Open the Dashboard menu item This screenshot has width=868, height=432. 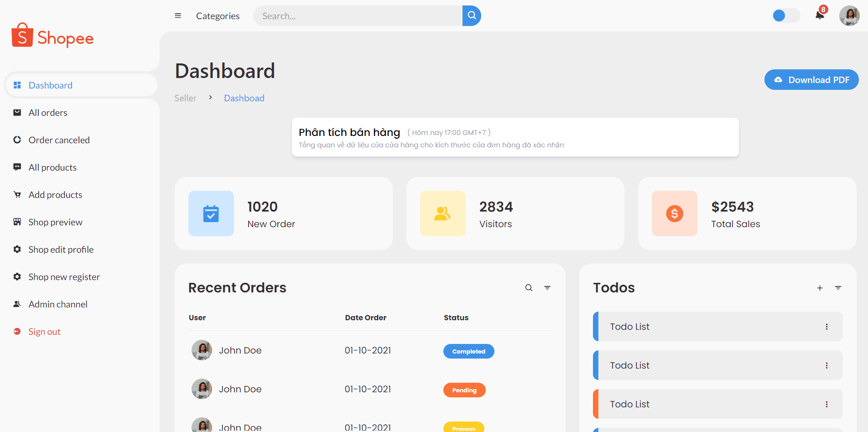coord(81,85)
